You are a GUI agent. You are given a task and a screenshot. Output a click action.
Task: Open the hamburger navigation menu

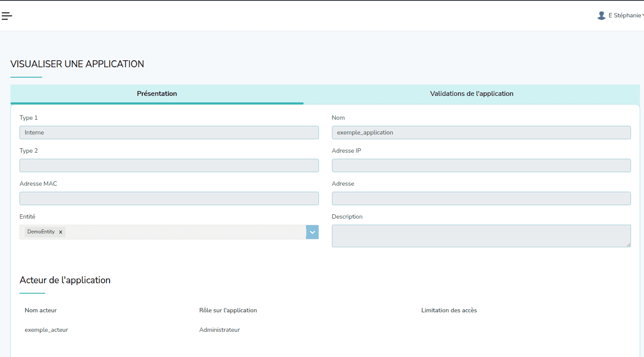[7, 16]
